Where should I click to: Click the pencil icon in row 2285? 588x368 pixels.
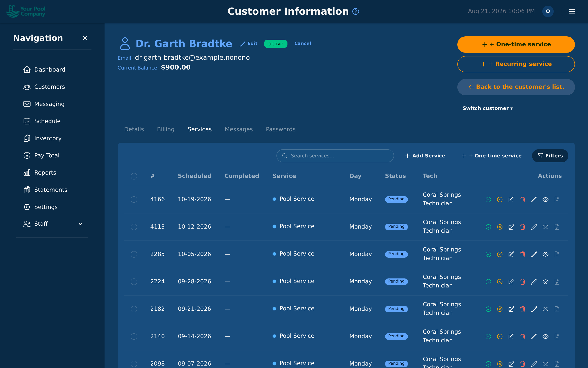534,254
